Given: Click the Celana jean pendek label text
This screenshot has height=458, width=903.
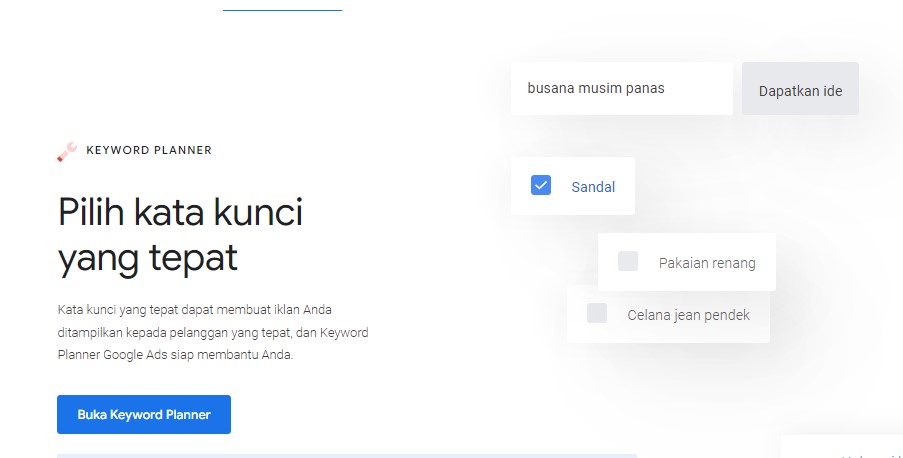Looking at the screenshot, I should pos(688,315).
